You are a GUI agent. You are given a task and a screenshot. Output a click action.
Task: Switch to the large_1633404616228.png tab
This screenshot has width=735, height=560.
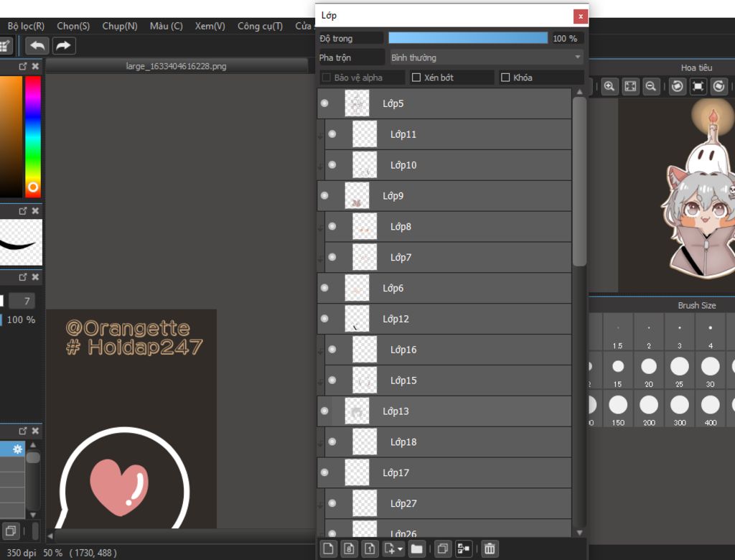pyautogui.click(x=177, y=66)
